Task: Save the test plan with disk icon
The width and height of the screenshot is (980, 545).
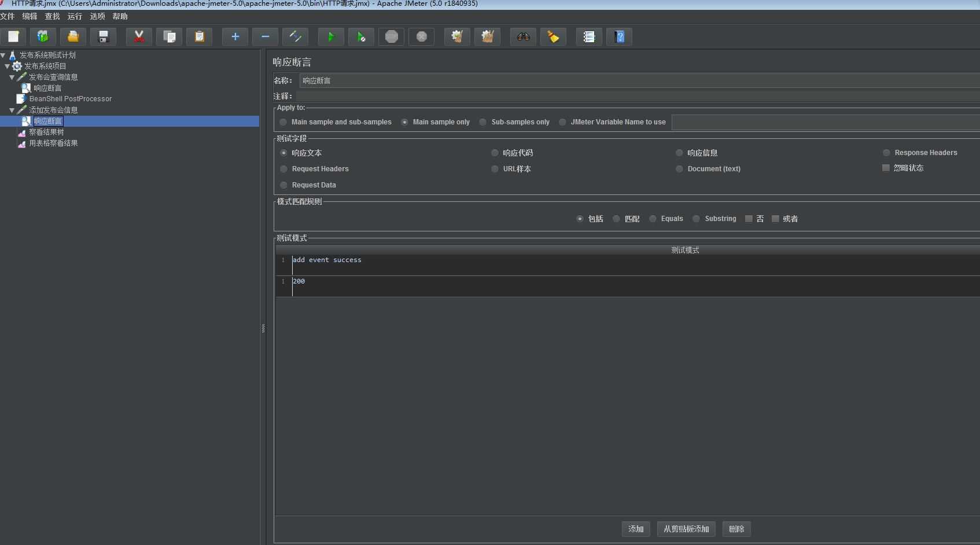Action: pos(104,36)
